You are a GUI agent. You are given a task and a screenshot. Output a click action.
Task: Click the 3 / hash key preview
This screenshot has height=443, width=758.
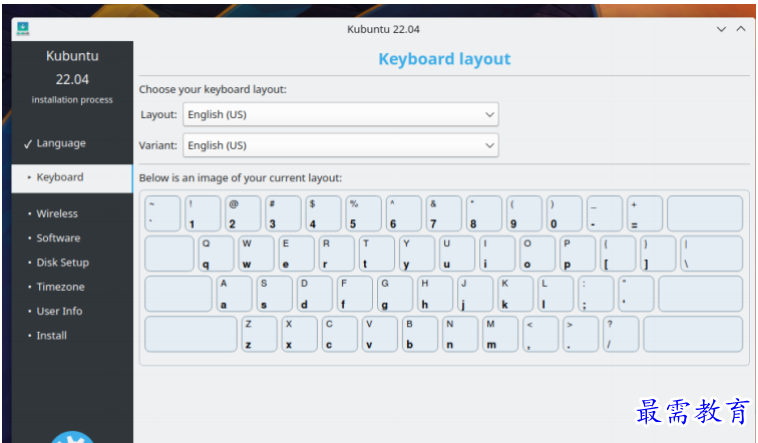tap(283, 213)
